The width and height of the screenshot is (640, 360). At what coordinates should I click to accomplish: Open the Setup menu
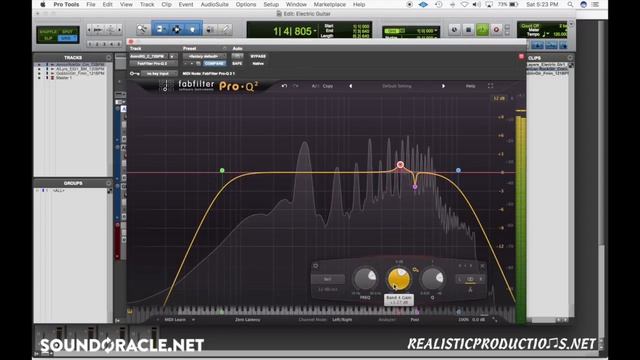coord(271,4)
